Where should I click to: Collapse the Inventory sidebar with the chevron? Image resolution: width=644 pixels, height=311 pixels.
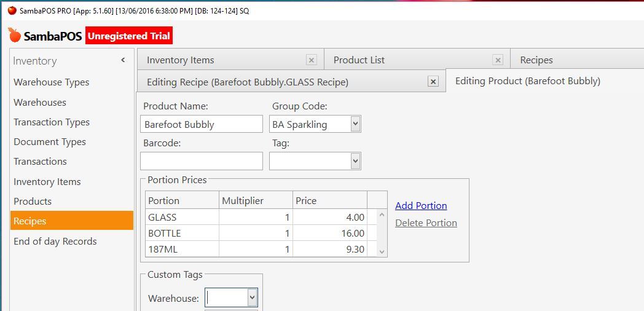123,60
